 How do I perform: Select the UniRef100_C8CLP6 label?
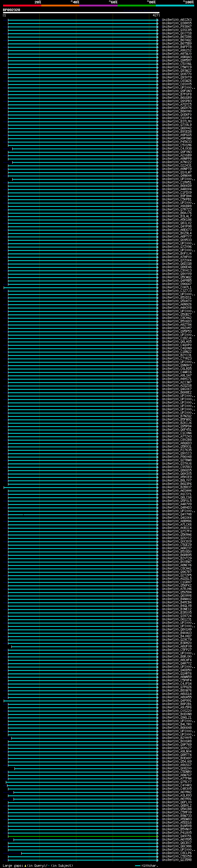pos(177,853)
